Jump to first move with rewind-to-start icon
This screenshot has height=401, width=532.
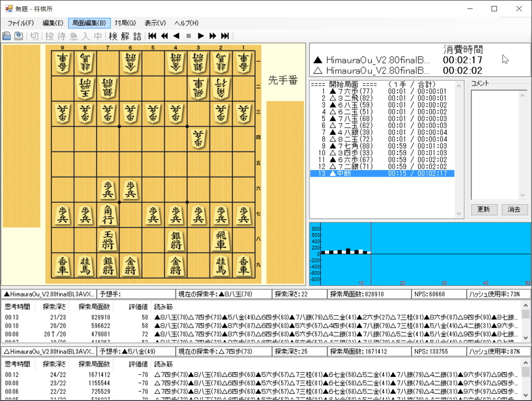(x=152, y=36)
